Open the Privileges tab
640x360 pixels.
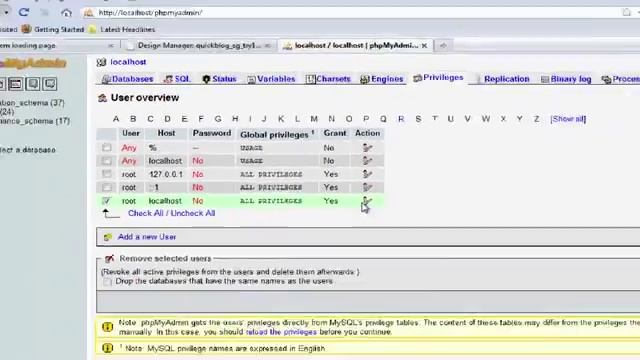pyautogui.click(x=438, y=78)
